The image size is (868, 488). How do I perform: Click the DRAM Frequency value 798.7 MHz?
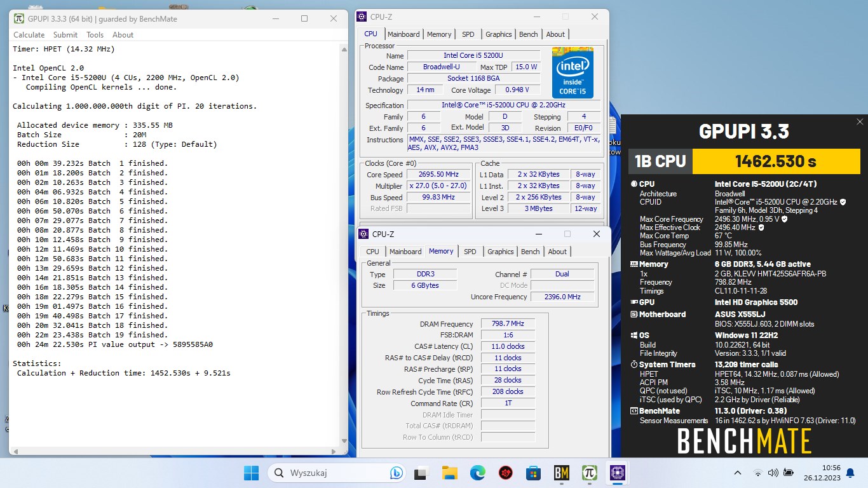(508, 324)
